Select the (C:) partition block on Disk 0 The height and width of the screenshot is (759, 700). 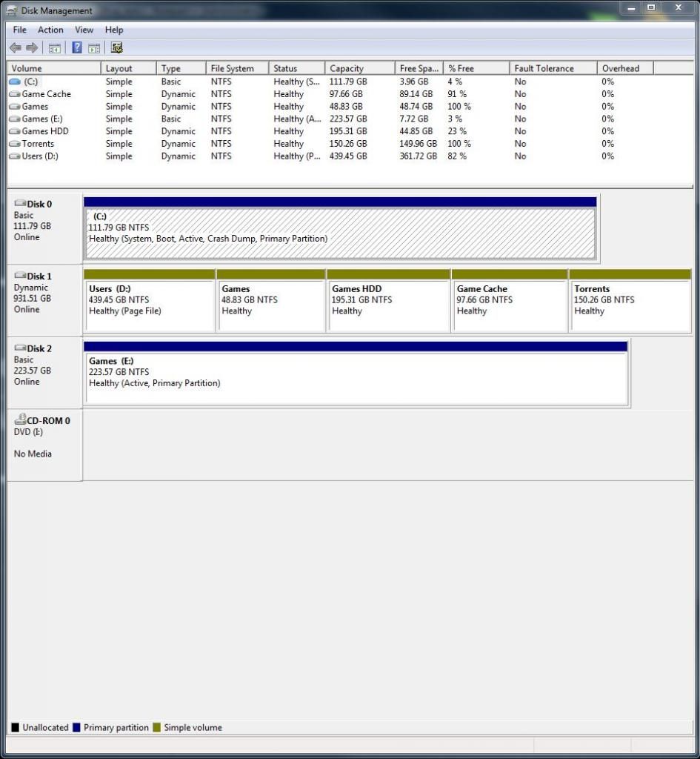pyautogui.click(x=341, y=228)
